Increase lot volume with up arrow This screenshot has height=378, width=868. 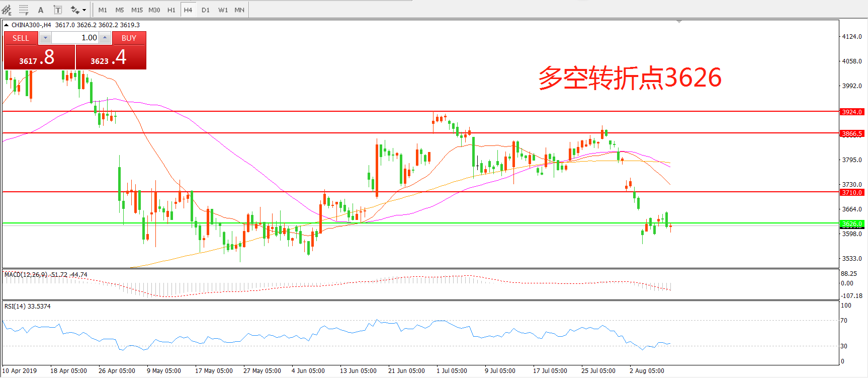click(105, 38)
